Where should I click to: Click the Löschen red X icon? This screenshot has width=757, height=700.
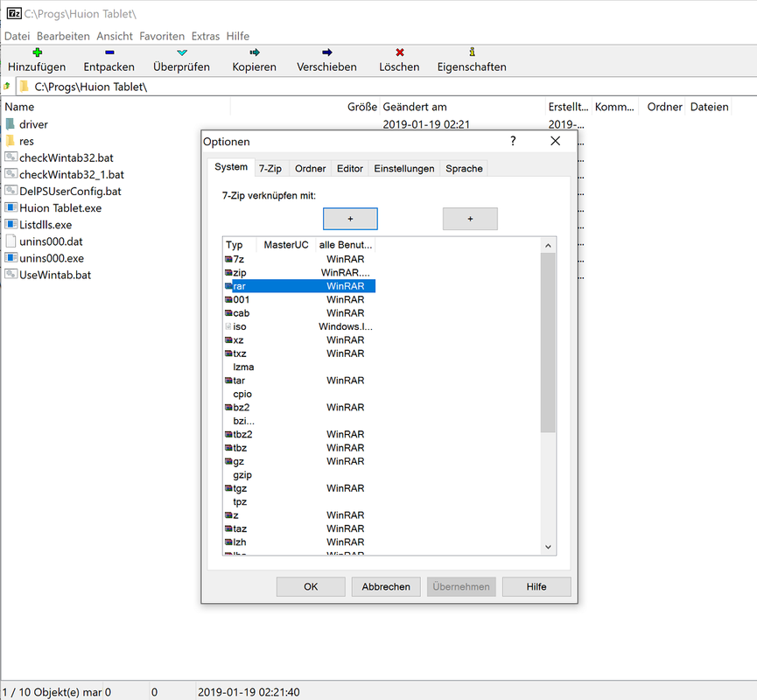coord(399,52)
